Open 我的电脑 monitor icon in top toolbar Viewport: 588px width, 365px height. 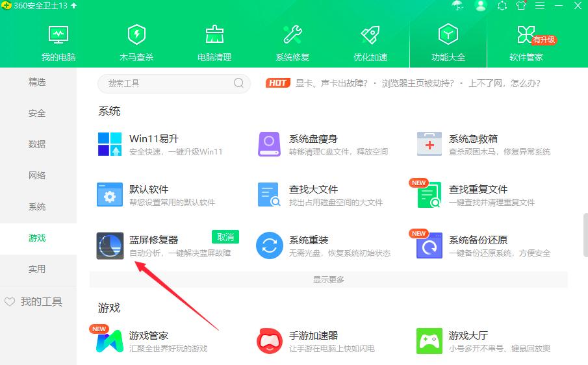click(x=58, y=35)
